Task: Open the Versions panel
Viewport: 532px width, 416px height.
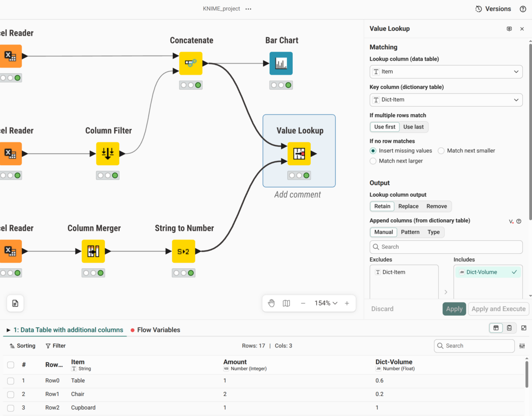Action: (493, 9)
